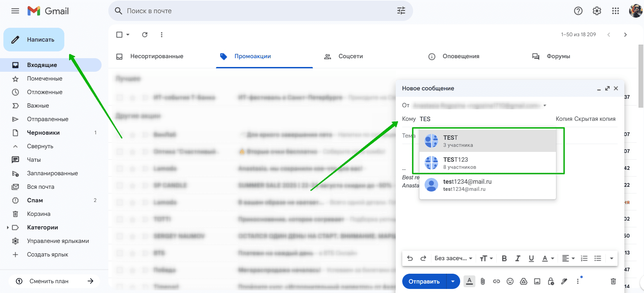The image size is (644, 293).
Task: Insert files using the Google Drive icon
Action: tap(523, 281)
